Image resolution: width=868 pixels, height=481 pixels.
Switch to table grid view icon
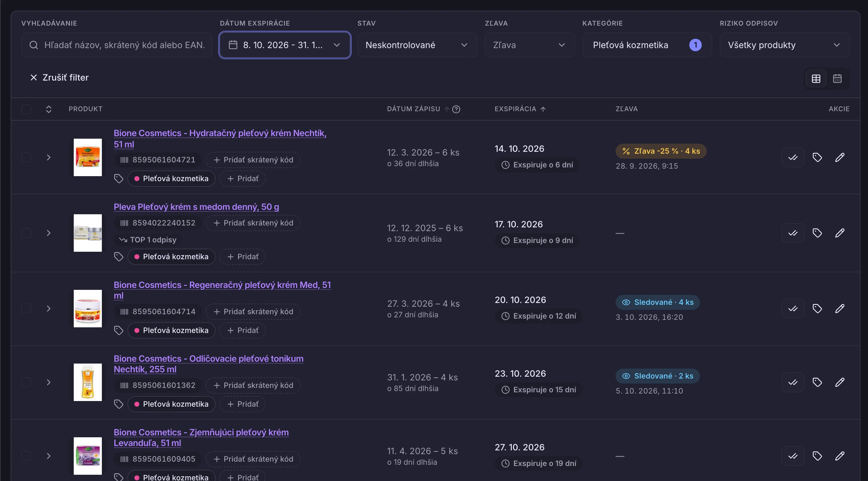[816, 78]
